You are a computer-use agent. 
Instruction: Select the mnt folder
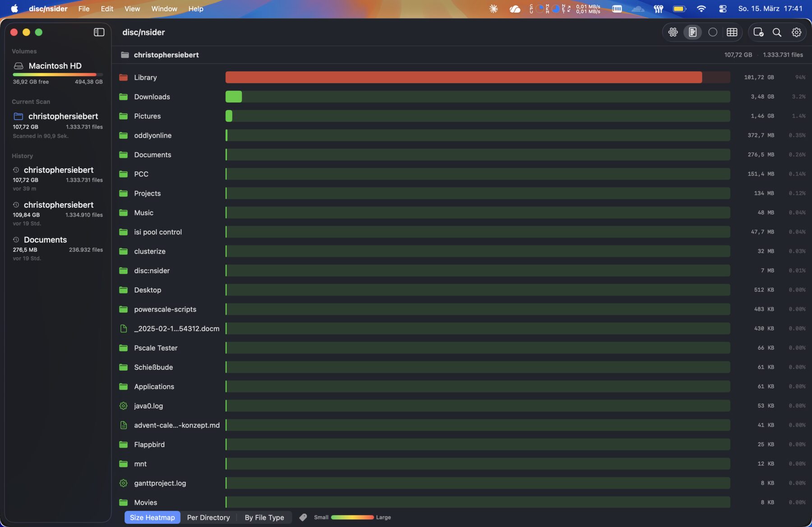[x=462, y=464]
